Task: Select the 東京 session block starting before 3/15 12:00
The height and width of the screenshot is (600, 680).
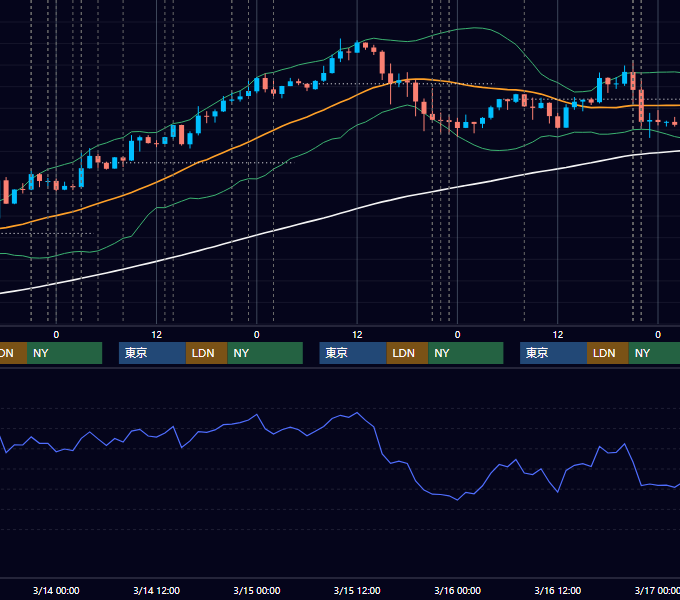Action: click(353, 353)
